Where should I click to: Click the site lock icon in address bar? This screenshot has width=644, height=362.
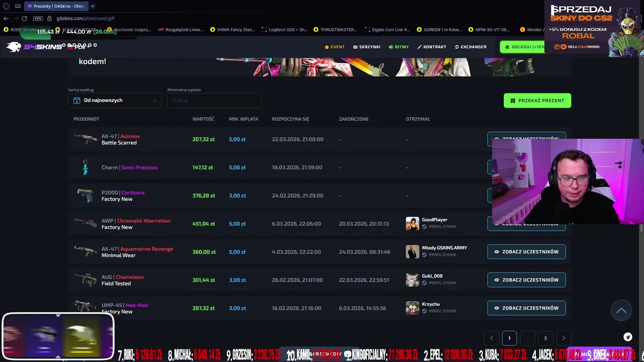pos(49,18)
